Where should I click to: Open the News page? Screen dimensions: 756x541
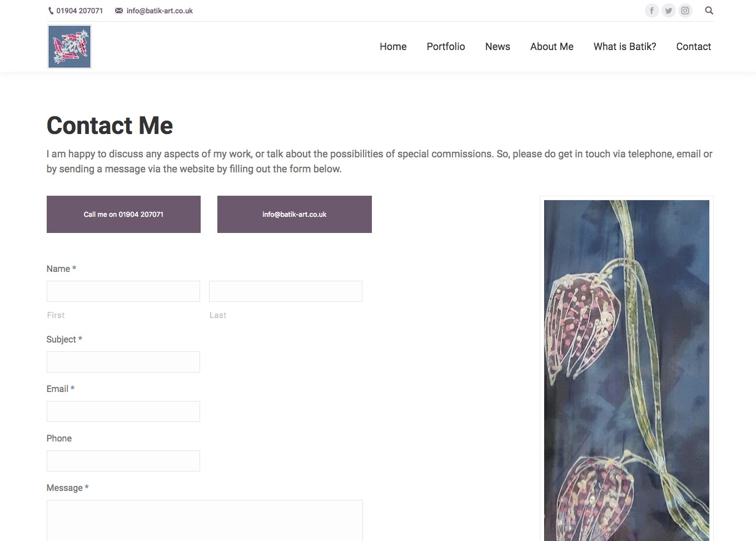pos(498,47)
